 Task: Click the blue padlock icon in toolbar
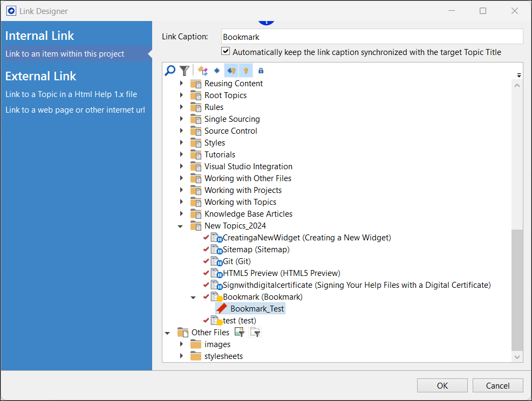261,70
